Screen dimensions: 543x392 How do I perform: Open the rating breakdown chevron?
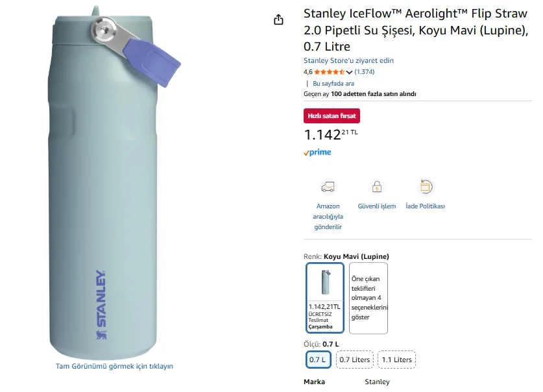[x=350, y=73]
